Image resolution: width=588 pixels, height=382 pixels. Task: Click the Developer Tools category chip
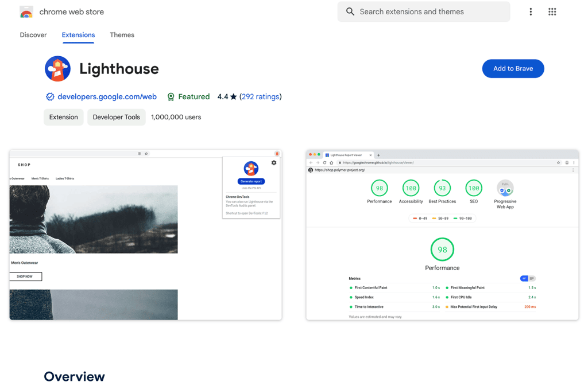click(116, 117)
